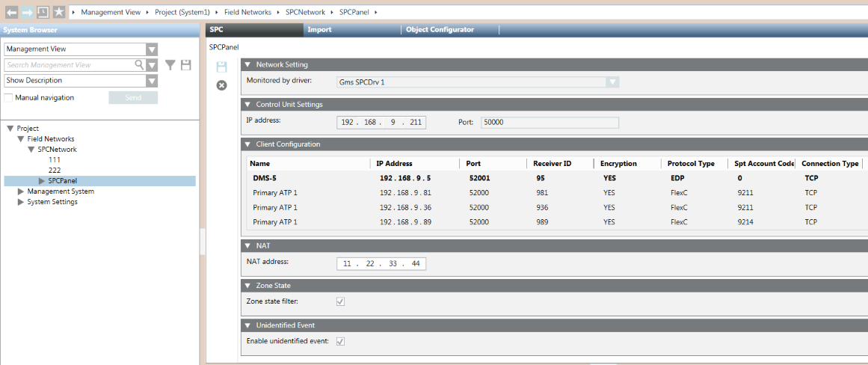Switch to the Import tab
The width and height of the screenshot is (868, 365).
click(x=319, y=30)
